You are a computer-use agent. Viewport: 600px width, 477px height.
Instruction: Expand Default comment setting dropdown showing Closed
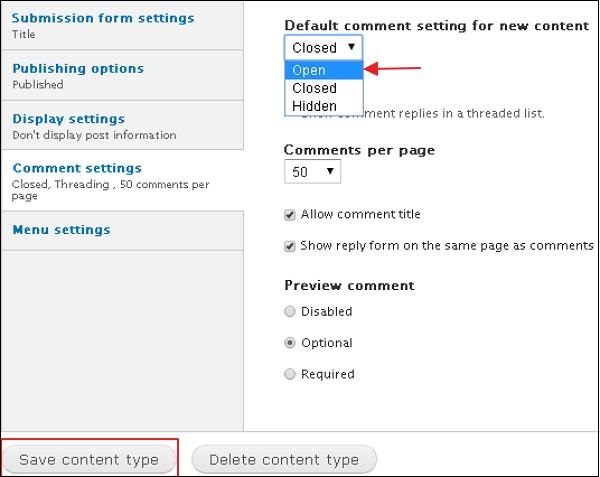[323, 47]
